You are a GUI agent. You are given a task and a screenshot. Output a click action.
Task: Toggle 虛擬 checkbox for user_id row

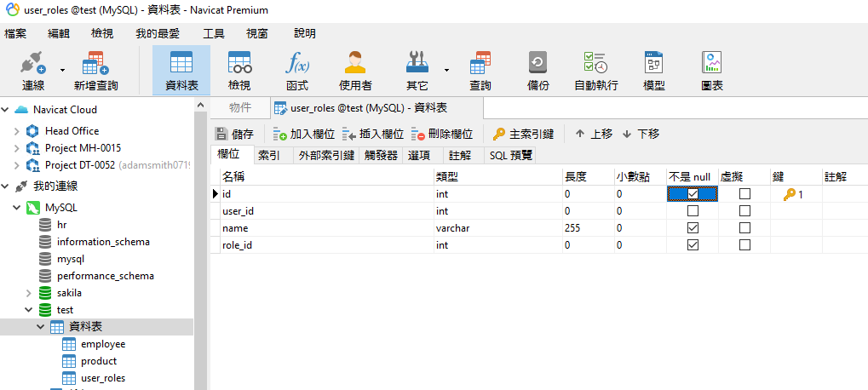745,211
